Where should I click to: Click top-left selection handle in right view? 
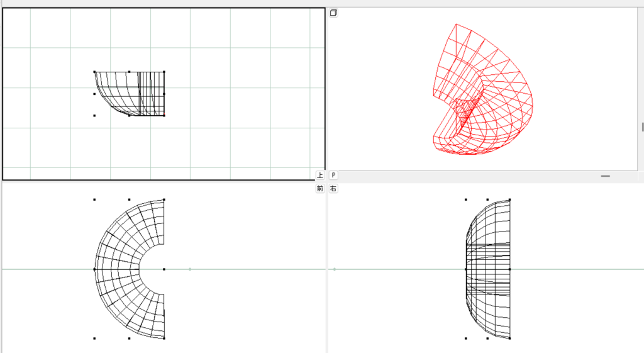tap(466, 199)
